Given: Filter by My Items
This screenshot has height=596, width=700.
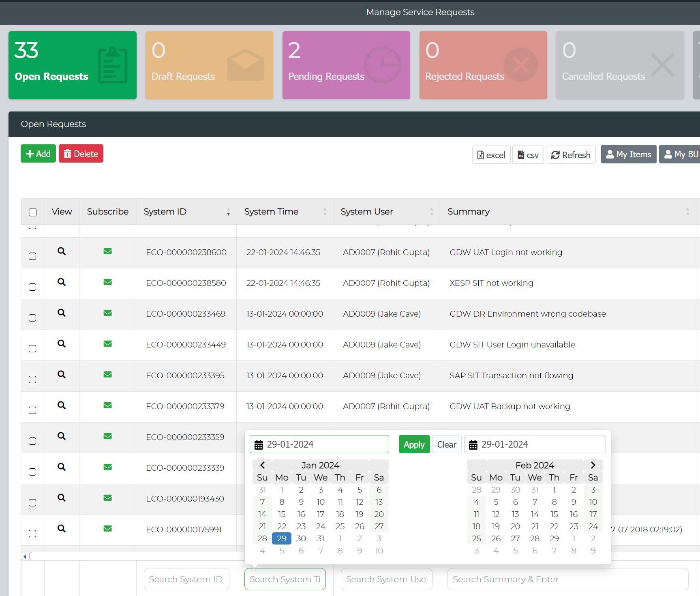Looking at the screenshot, I should click(x=629, y=154).
